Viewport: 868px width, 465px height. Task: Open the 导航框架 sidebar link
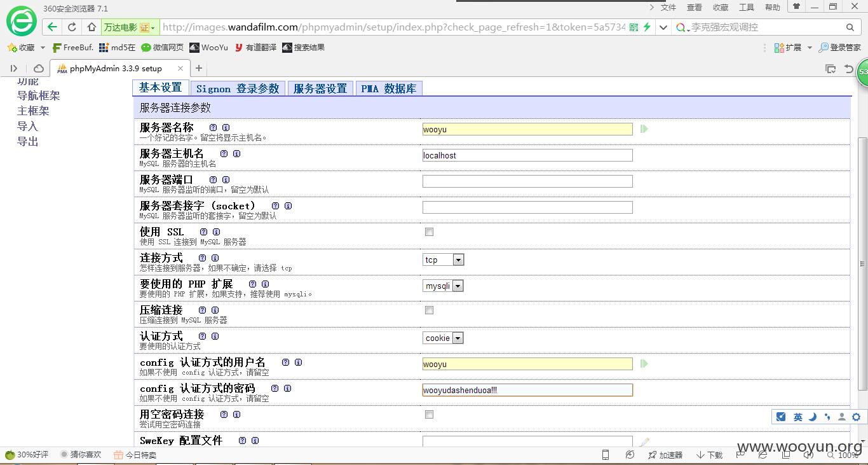(38, 95)
